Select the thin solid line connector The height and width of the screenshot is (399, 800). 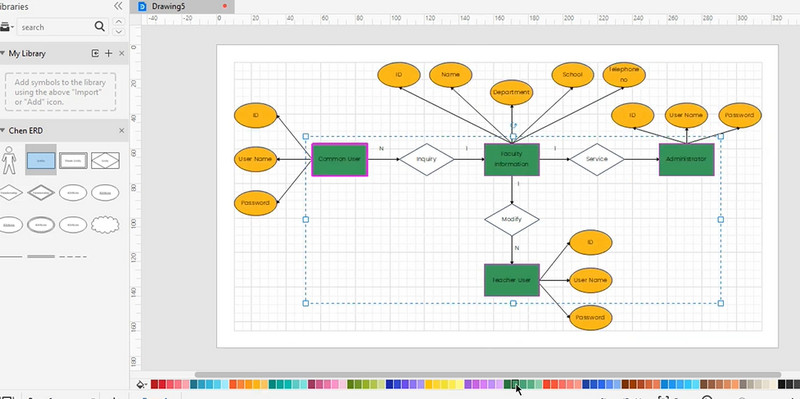pos(10,257)
